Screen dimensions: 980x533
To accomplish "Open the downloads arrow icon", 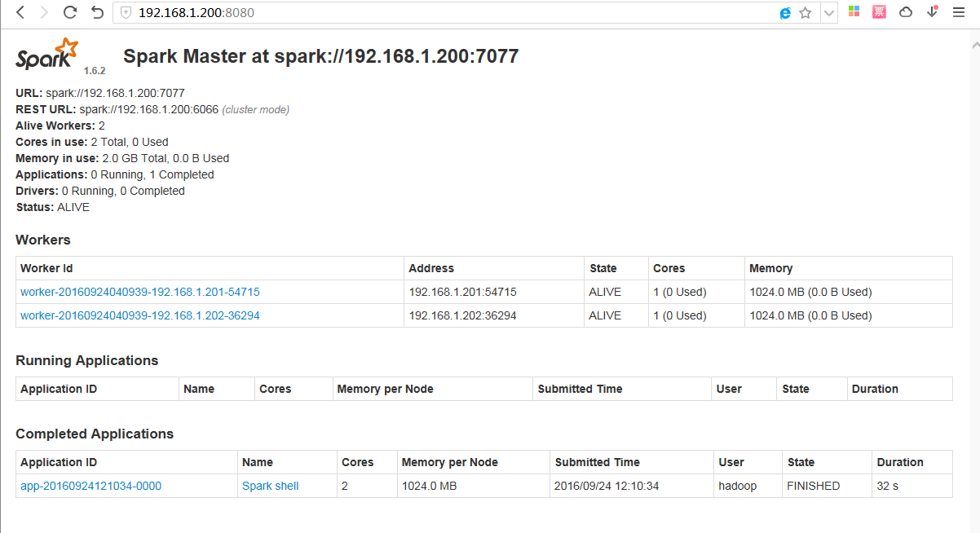I will click(932, 11).
